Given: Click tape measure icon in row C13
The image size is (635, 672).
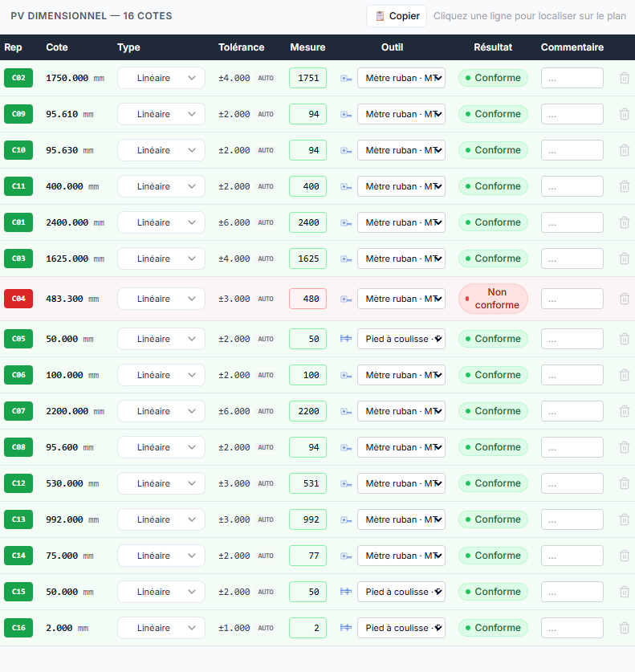Looking at the screenshot, I should (346, 520).
